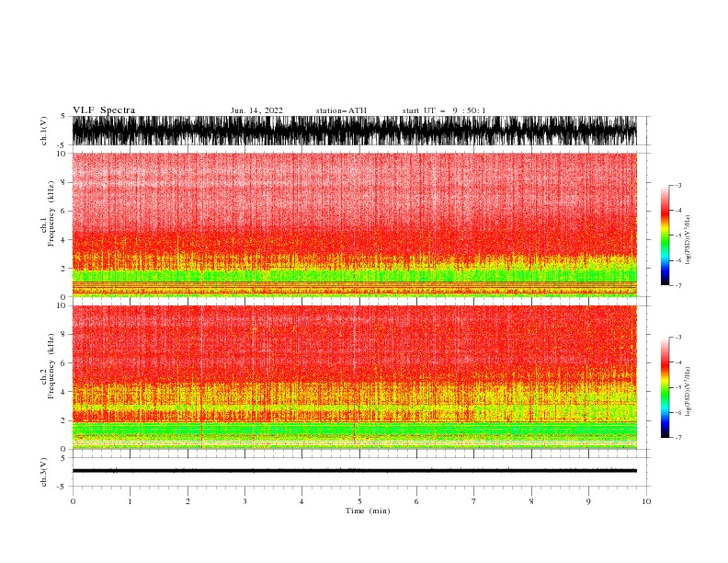Click the ch.3(V) axis label
The width and height of the screenshot is (728, 563).
(44, 472)
